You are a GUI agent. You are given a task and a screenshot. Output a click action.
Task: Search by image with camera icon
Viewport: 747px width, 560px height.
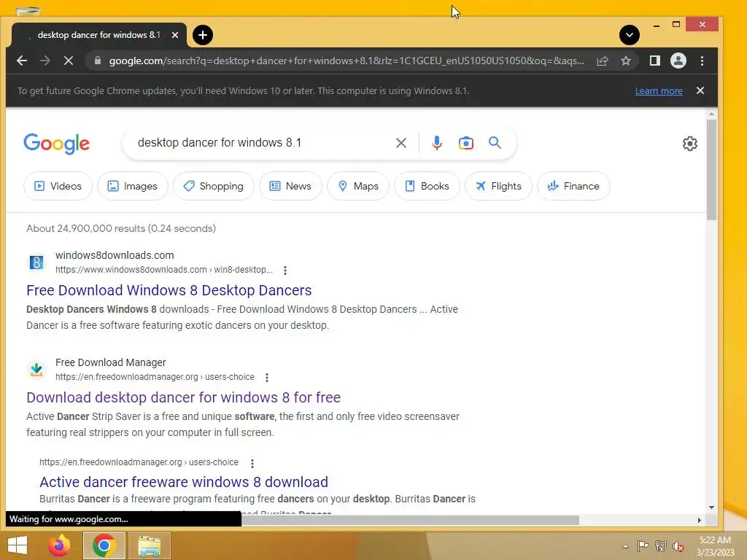point(466,142)
